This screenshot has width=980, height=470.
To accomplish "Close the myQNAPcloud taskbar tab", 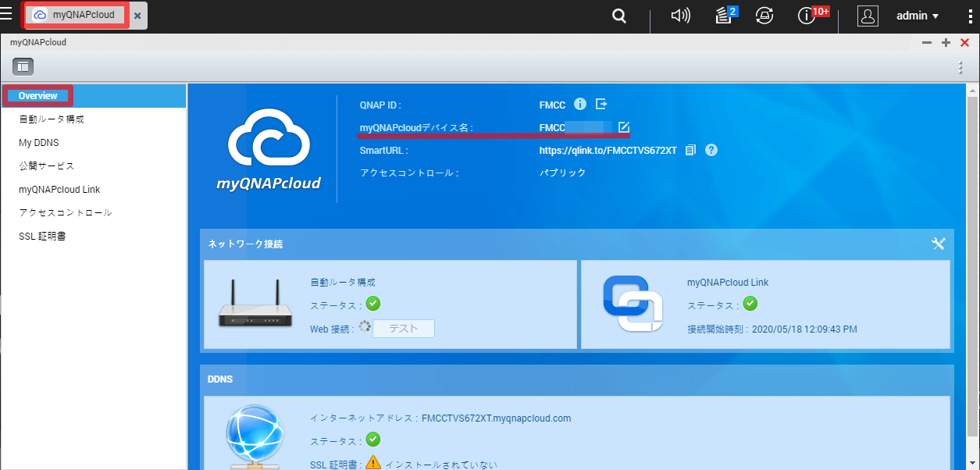I will pyautogui.click(x=137, y=16).
